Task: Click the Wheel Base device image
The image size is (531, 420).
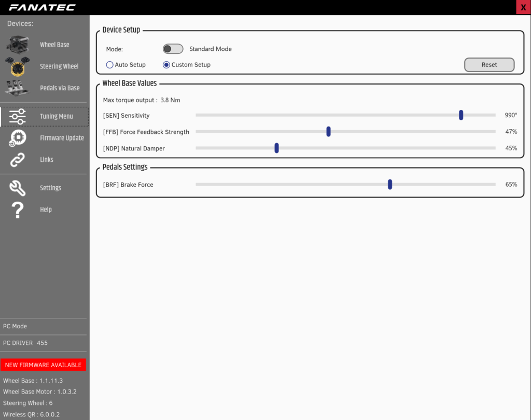Action: pyautogui.click(x=18, y=45)
